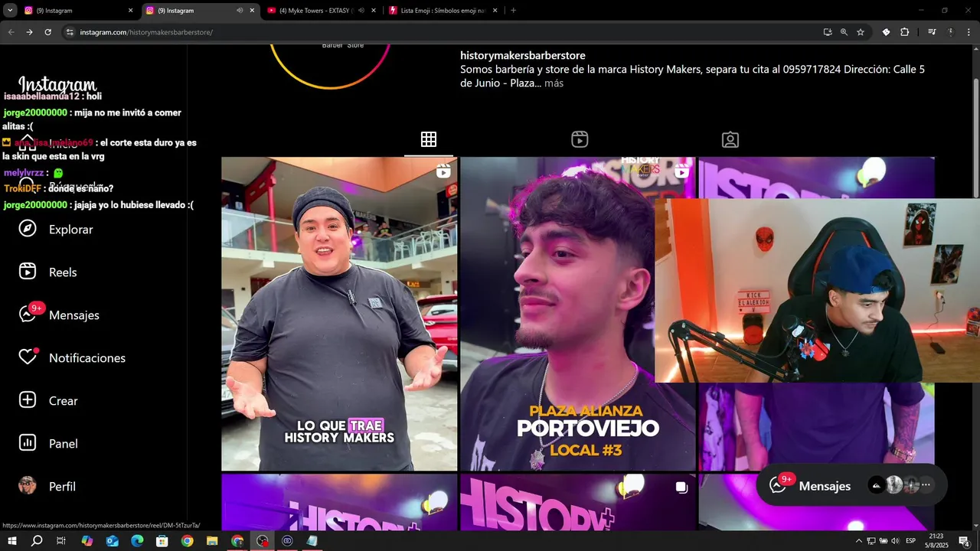Open the zoom magnifier in address bar

click(x=844, y=32)
